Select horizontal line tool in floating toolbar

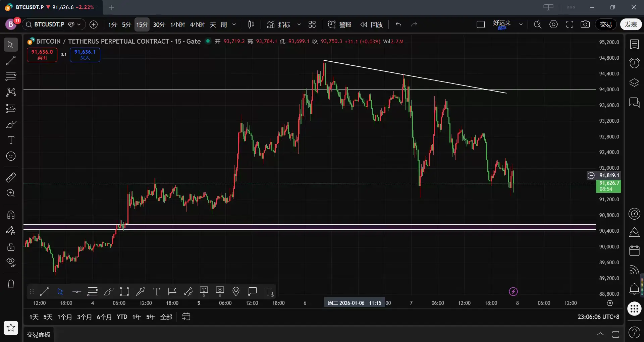77,291
